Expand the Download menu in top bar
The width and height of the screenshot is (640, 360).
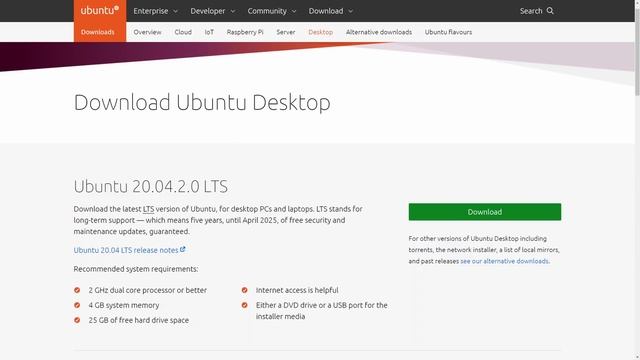tap(331, 11)
